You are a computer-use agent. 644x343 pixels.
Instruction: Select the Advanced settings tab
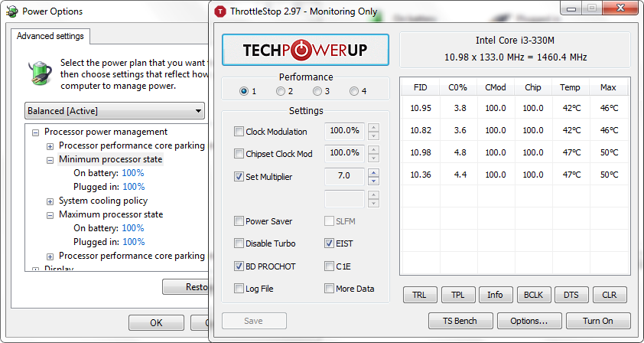50,36
